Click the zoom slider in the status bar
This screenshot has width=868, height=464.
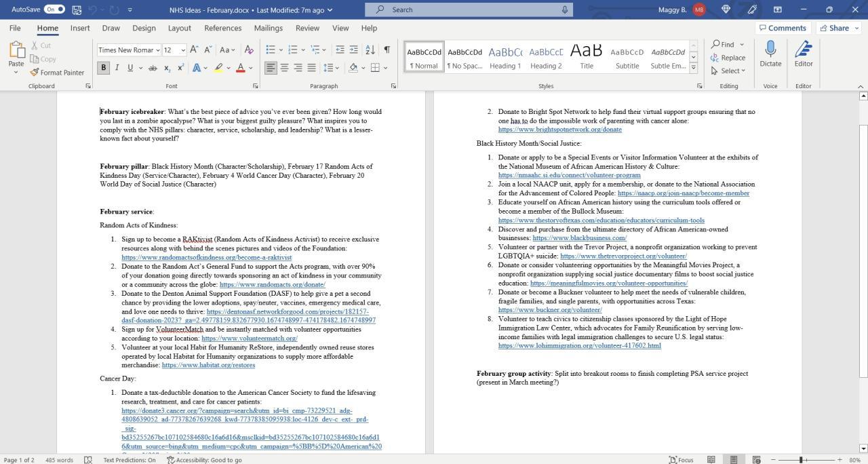801,459
